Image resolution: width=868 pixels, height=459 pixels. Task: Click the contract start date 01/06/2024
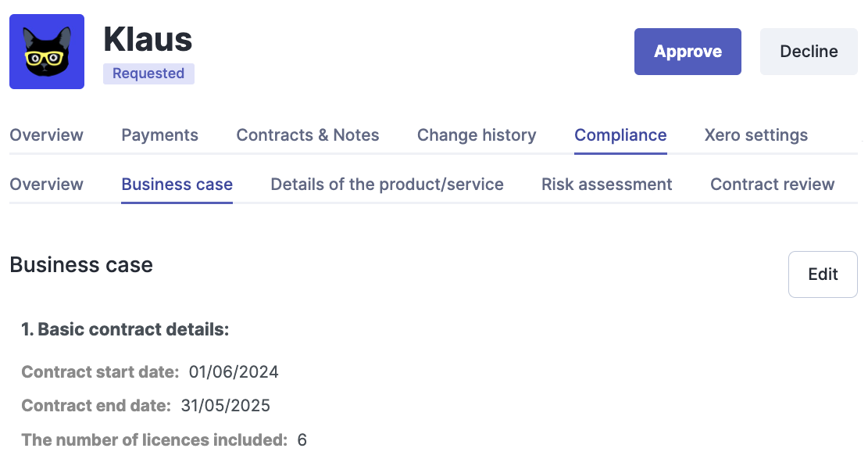click(234, 372)
